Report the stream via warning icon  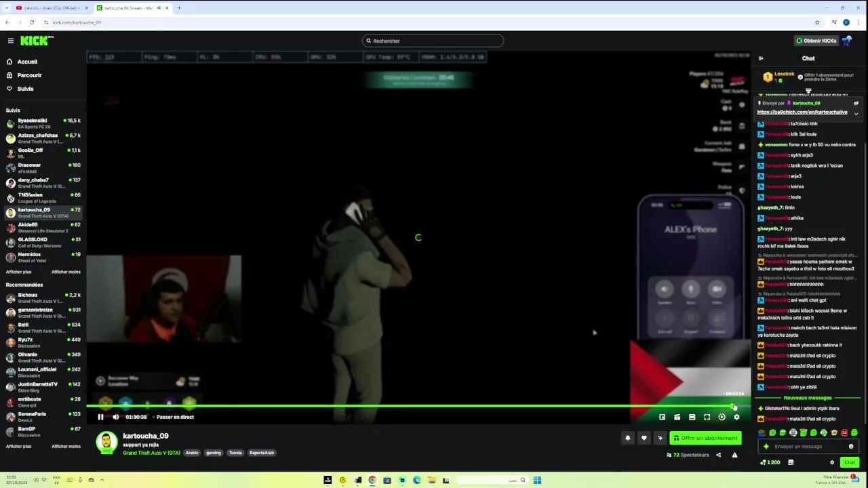click(734, 455)
